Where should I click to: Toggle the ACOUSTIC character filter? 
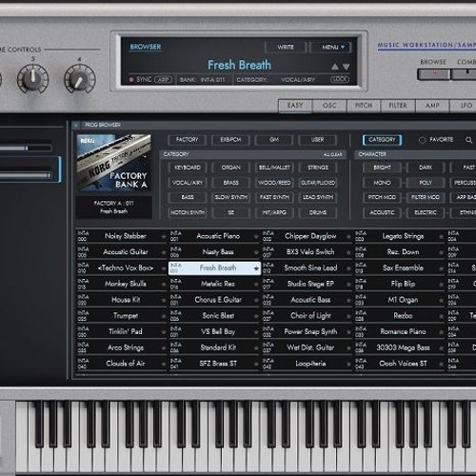[382, 212]
